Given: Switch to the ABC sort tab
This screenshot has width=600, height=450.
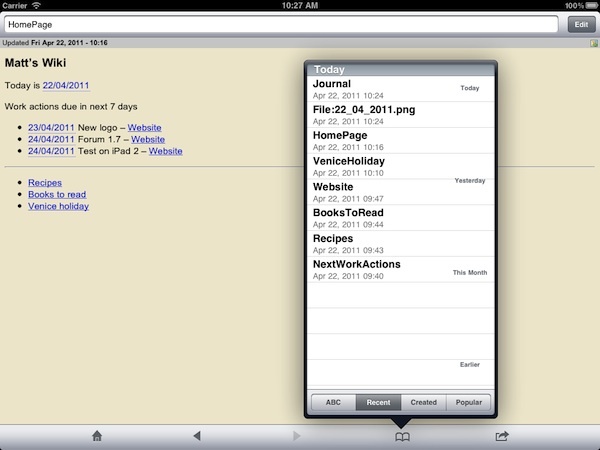Looking at the screenshot, I should tap(333, 403).
